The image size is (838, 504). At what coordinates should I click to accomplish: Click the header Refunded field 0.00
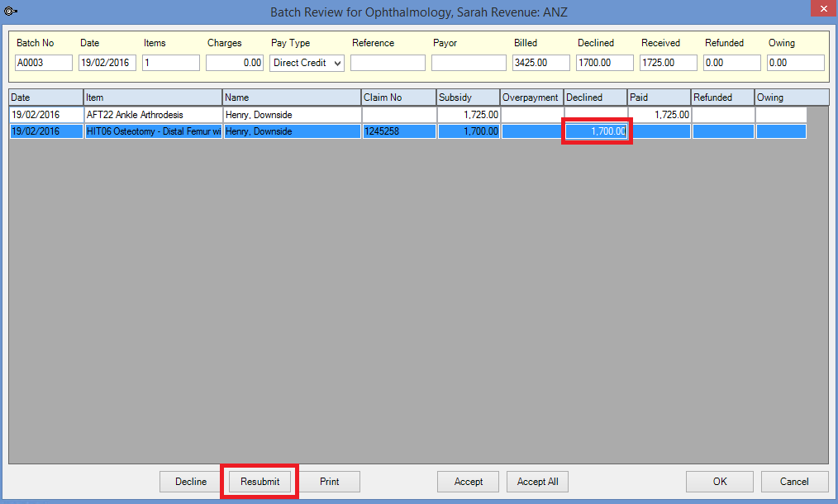point(731,63)
